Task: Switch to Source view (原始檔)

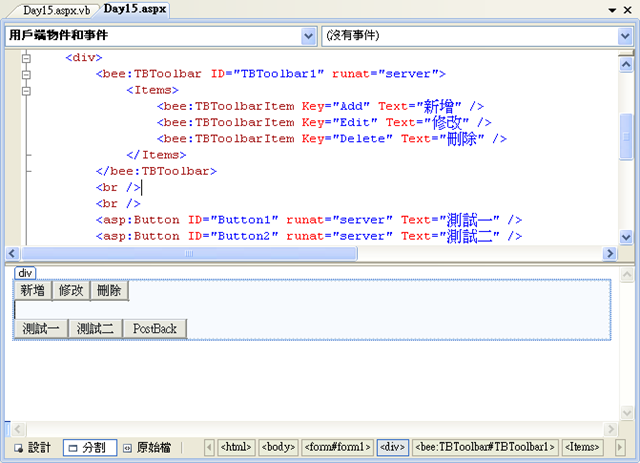Action: click(147, 447)
